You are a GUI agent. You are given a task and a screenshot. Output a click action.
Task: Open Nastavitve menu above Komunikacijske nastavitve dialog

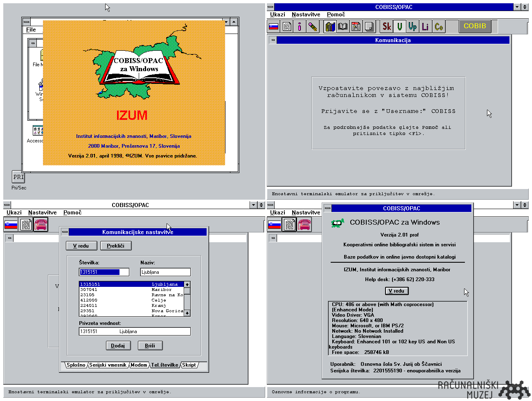[42, 212]
